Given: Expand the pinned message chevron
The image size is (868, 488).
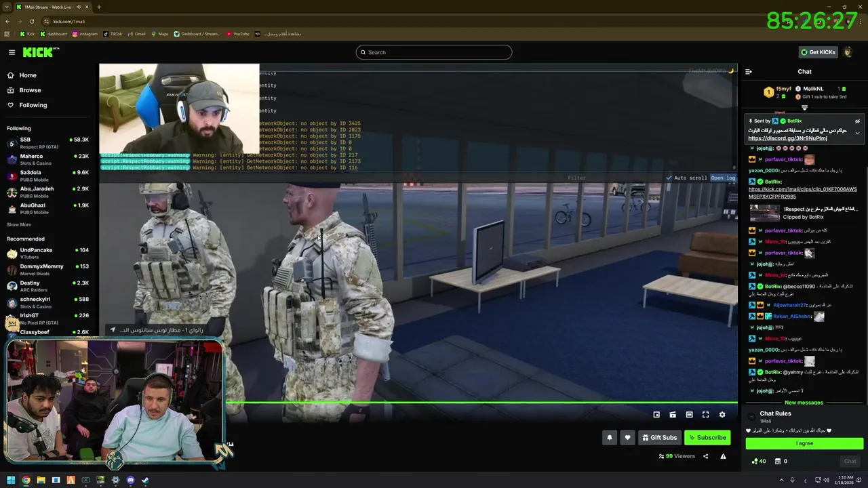Looking at the screenshot, I should pyautogui.click(x=857, y=133).
